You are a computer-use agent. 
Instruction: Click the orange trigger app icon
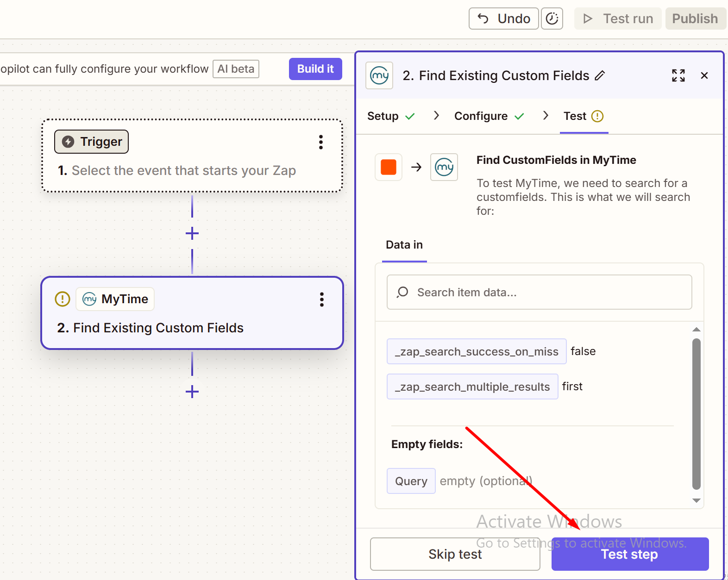[x=389, y=167]
